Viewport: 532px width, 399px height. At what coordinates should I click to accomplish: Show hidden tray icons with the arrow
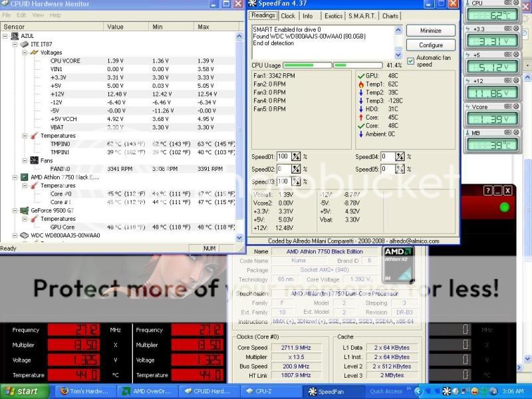(418, 392)
